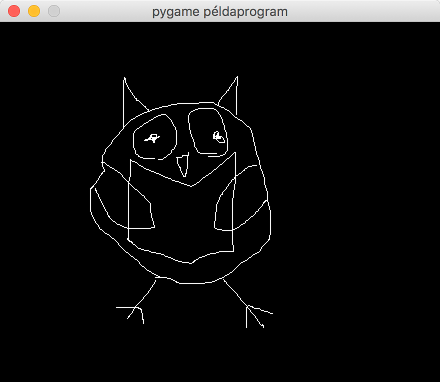Image resolution: width=440 pixels, height=382 pixels.
Task: Click the 'pygame példaprogram' window title
Action: pyautogui.click(x=220, y=12)
